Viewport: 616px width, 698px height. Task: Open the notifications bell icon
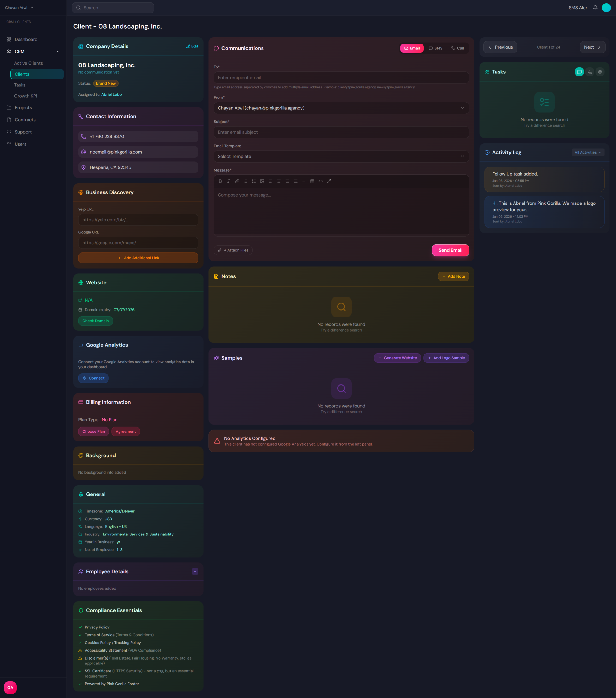(x=595, y=8)
